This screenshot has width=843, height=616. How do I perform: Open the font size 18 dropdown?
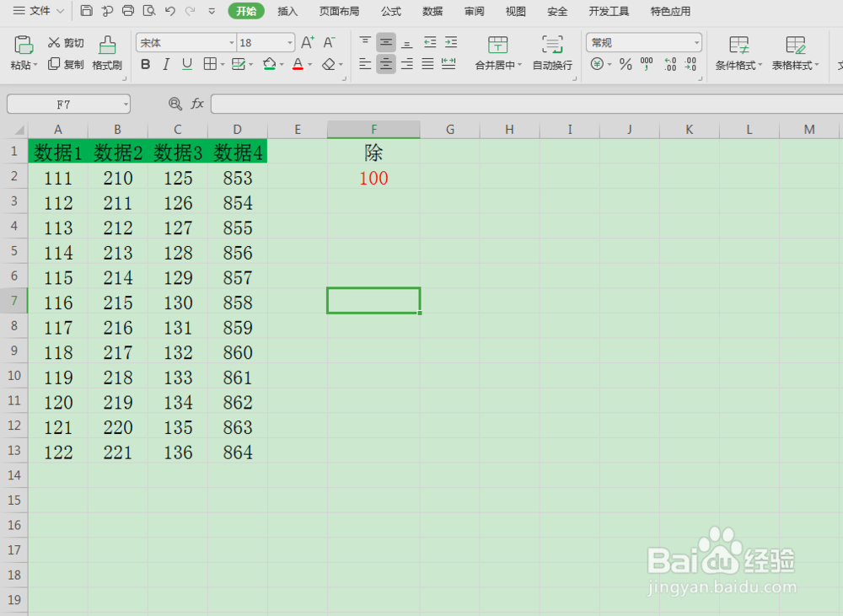(x=290, y=42)
